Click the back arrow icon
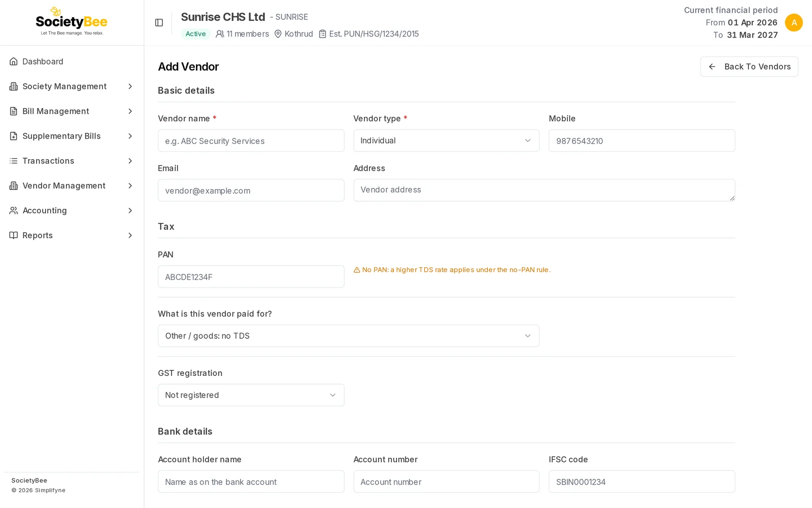This screenshot has height=508, width=812. 712,67
